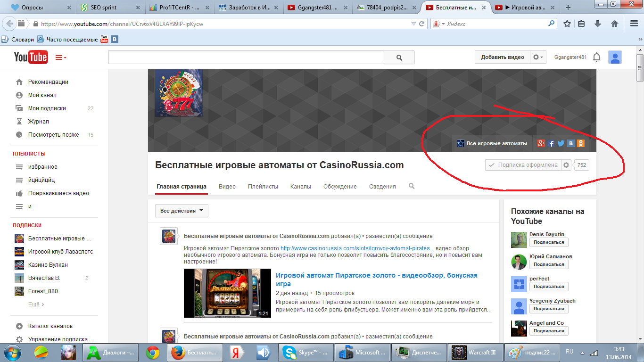The height and width of the screenshot is (362, 644).
Task: Open Warcraft III from the taskbar
Action: (x=476, y=353)
